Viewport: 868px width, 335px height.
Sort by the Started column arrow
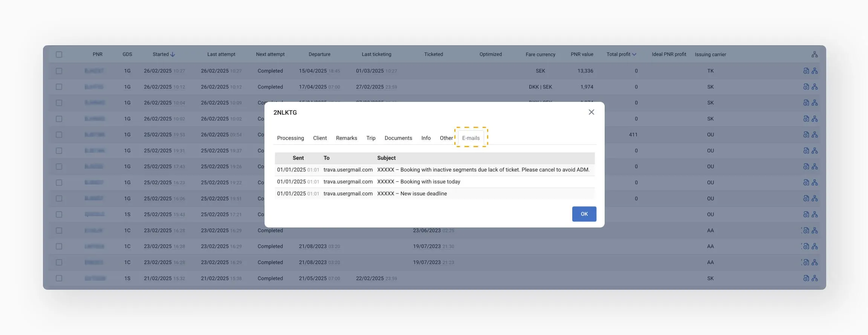point(173,54)
